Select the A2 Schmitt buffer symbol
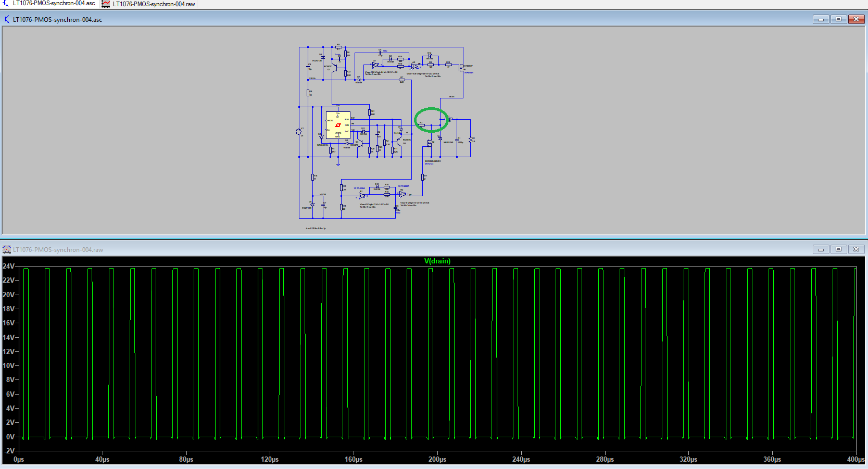Screen dimensions: 868x469 pos(414,67)
